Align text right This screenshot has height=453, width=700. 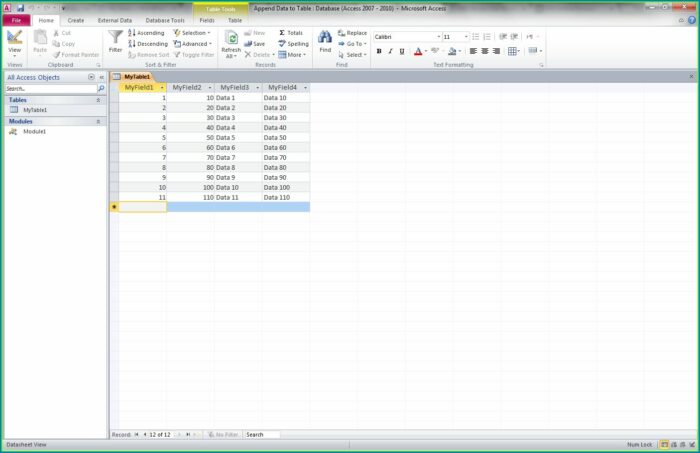tap(496, 51)
